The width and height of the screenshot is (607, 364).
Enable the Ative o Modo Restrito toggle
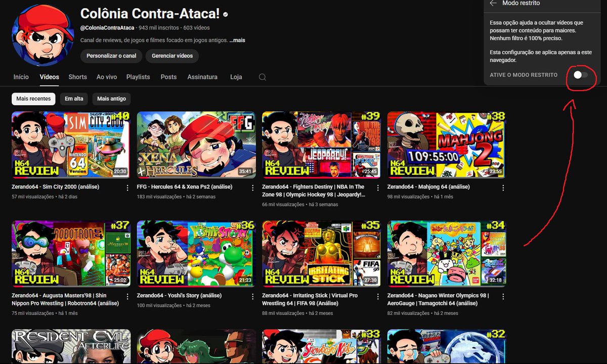581,75
